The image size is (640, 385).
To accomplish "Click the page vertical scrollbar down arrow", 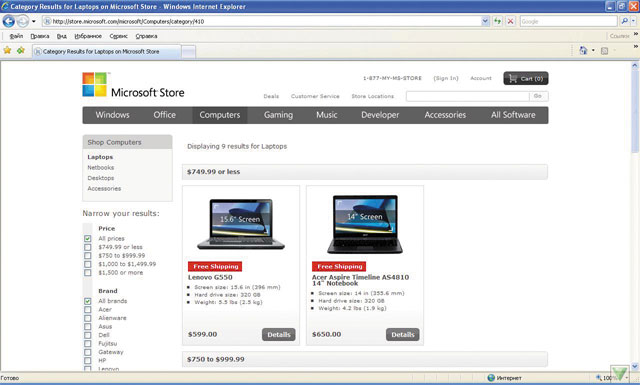I will click(635, 366).
